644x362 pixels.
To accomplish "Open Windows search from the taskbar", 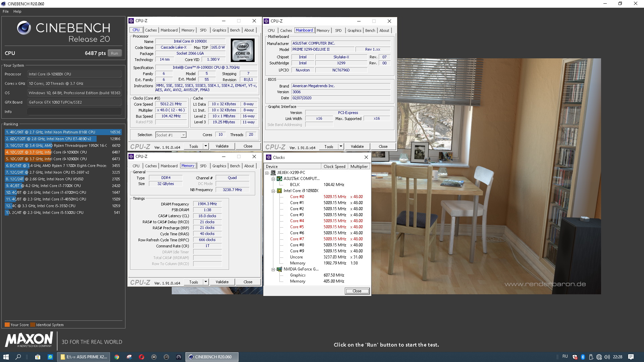I will click(18, 357).
